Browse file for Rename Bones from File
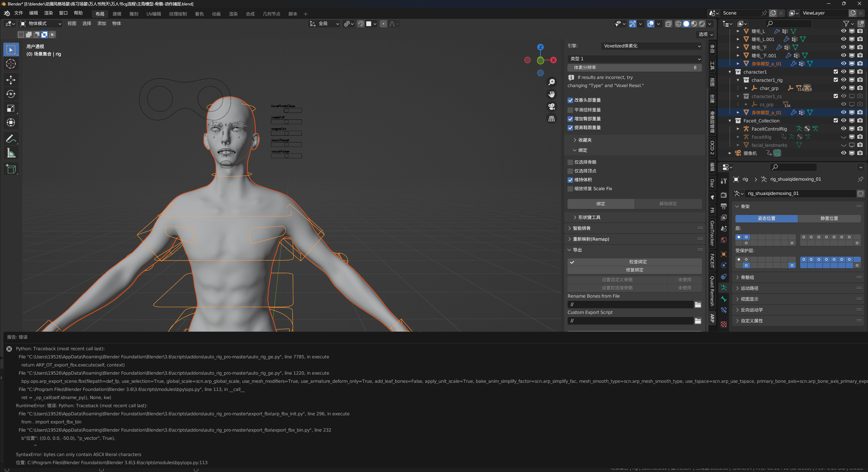This screenshot has height=472, width=868. [698, 304]
